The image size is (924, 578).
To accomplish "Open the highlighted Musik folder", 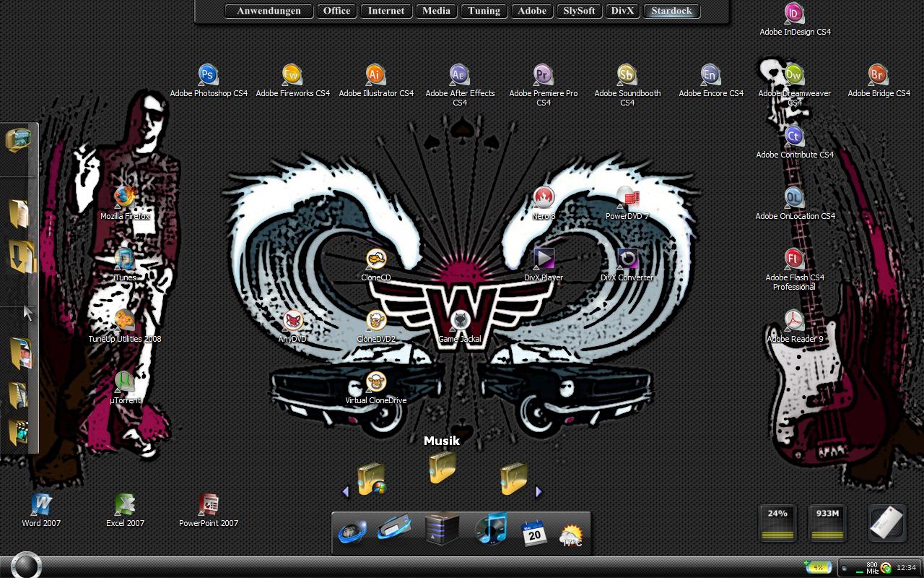I will [442, 467].
